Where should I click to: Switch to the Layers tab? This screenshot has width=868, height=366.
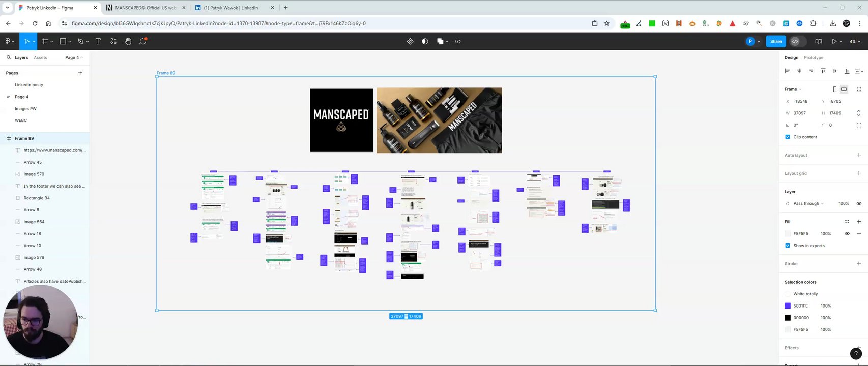(x=21, y=57)
